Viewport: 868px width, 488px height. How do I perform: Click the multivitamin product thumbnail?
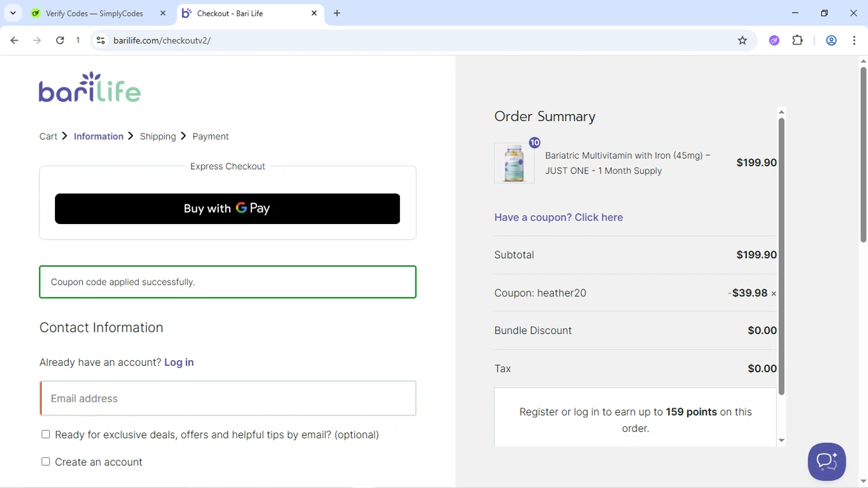[x=514, y=163]
